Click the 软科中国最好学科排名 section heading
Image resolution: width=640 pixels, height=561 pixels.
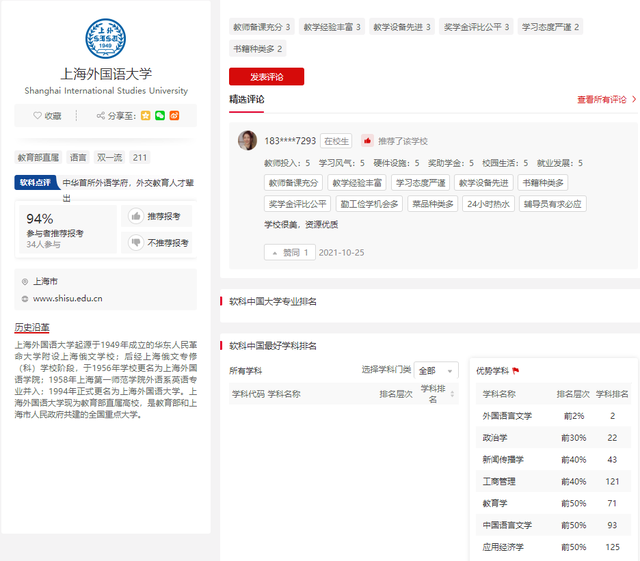[273, 346]
